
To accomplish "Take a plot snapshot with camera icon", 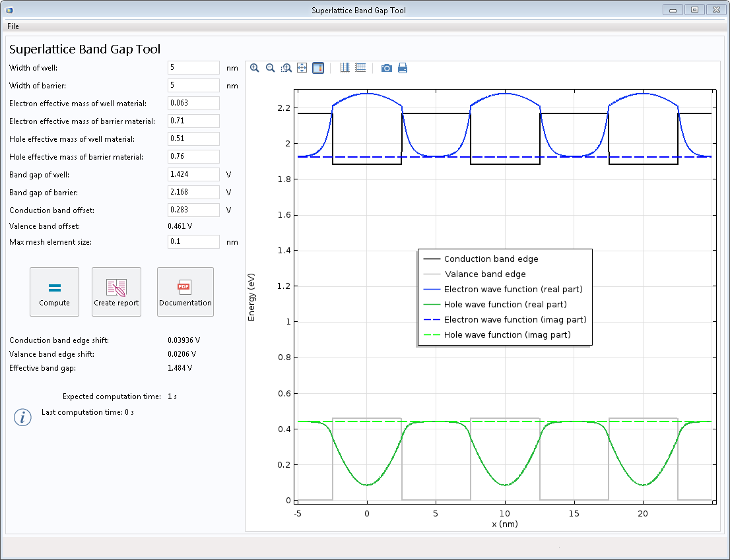I will point(387,68).
